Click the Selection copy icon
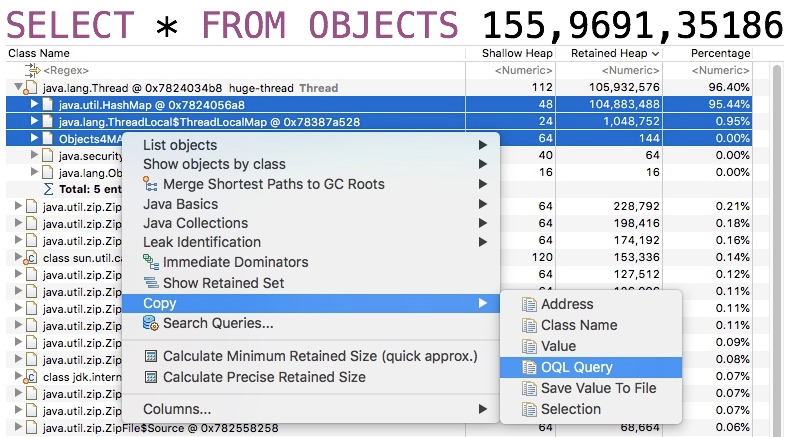 529,409
